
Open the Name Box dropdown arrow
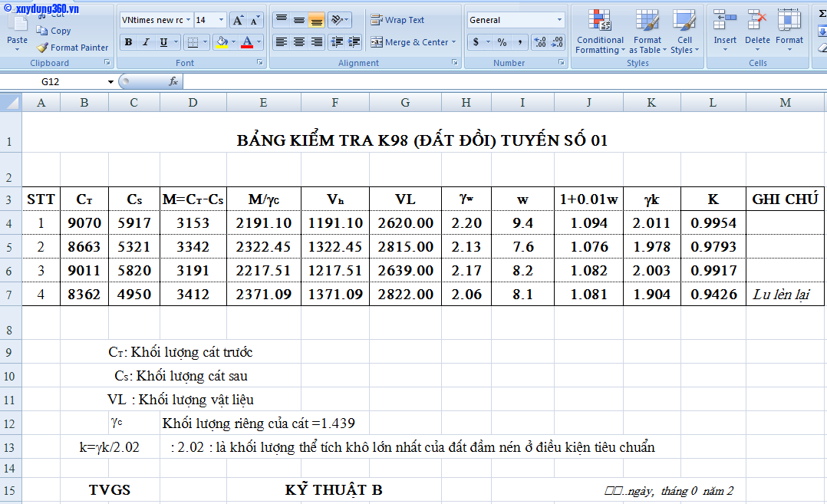coord(110,81)
